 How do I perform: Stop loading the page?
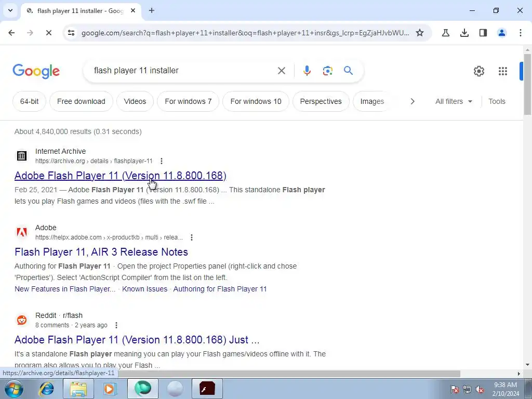(x=48, y=33)
